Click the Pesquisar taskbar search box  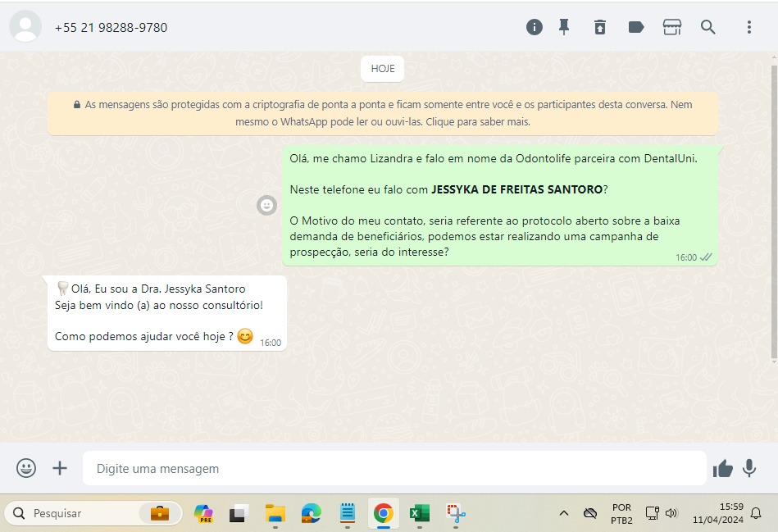click(x=93, y=513)
